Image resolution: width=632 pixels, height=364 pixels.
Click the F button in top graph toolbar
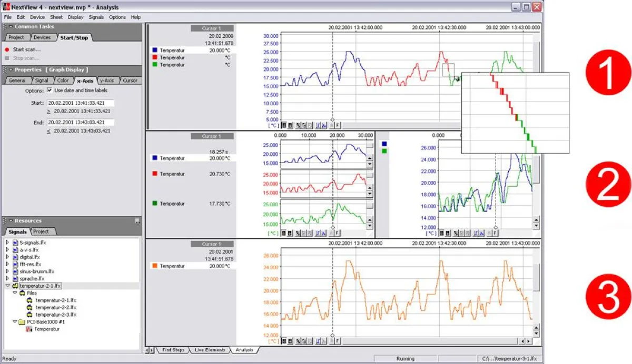click(x=338, y=125)
